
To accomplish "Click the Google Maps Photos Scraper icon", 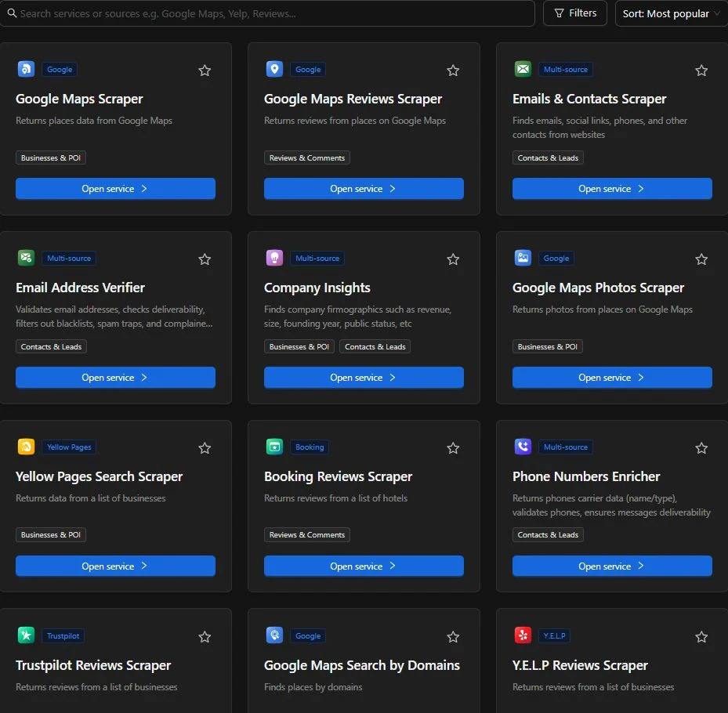I will pos(523,258).
